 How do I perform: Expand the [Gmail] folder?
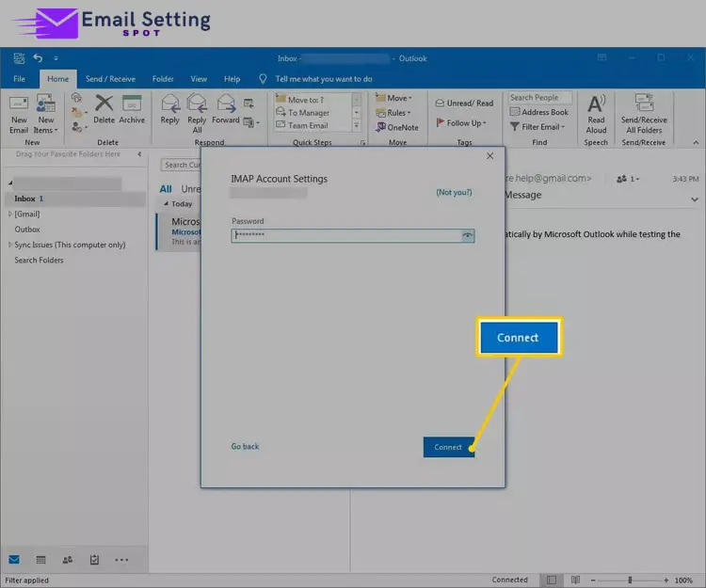(x=10, y=215)
